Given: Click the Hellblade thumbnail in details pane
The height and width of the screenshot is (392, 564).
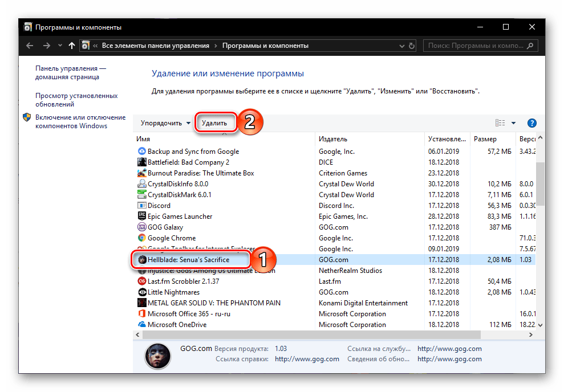Looking at the screenshot, I should pyautogui.click(x=157, y=356).
